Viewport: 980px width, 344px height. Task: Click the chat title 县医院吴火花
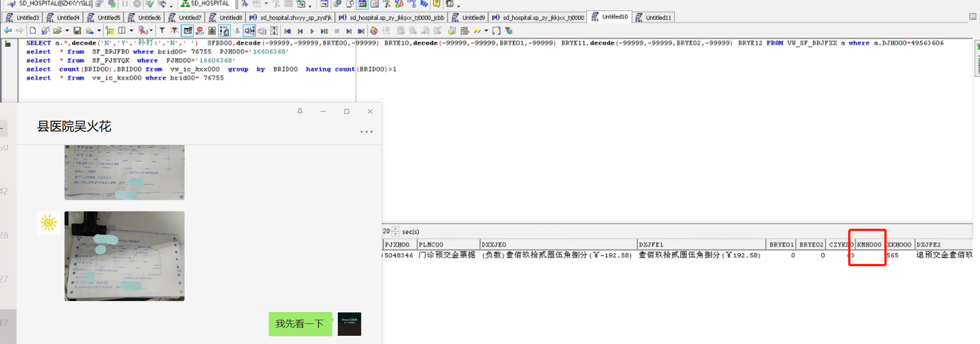click(74, 126)
